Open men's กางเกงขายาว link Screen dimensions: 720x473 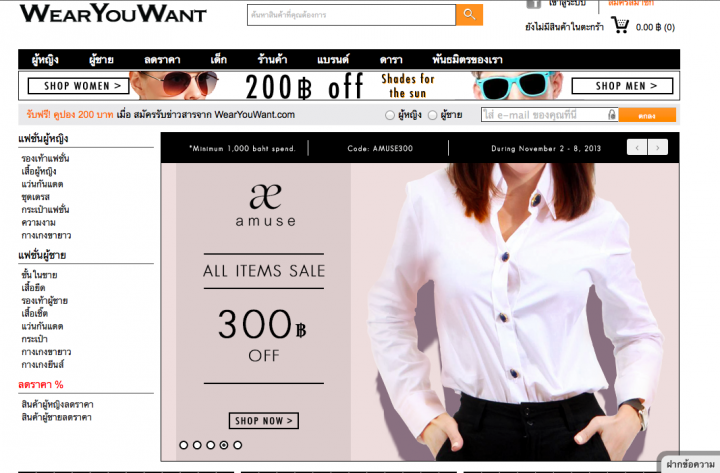46,352
